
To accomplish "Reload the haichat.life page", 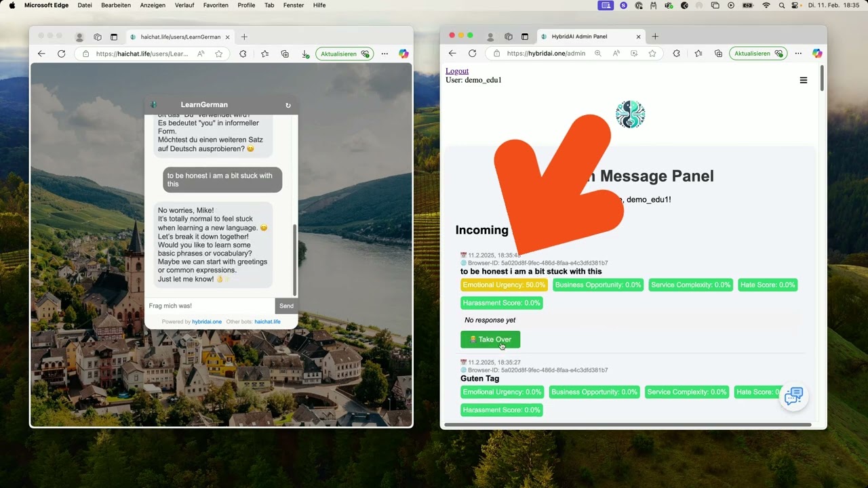I will tap(62, 54).
